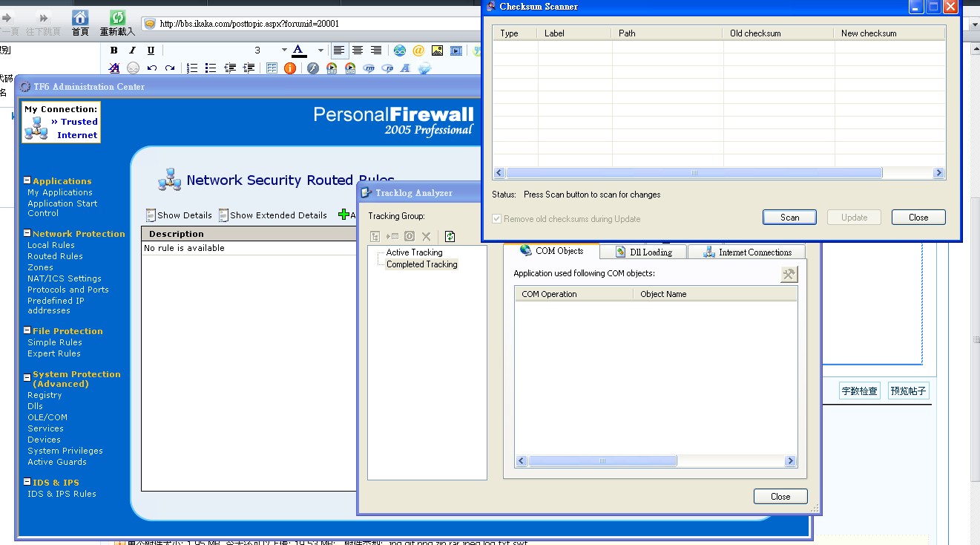Viewport: 980px width, 545px height.
Task: Insert numbered list in post editor
Action: click(192, 68)
